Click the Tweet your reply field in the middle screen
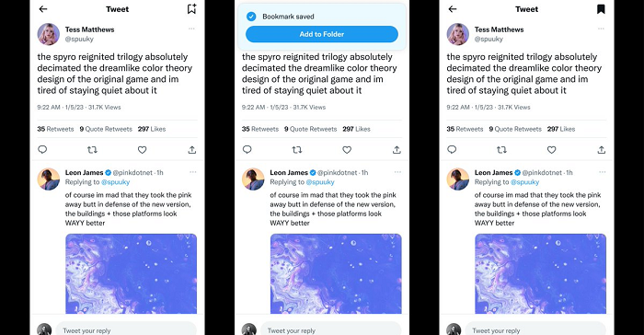Viewport: 644px width, 335px height. tap(330, 330)
